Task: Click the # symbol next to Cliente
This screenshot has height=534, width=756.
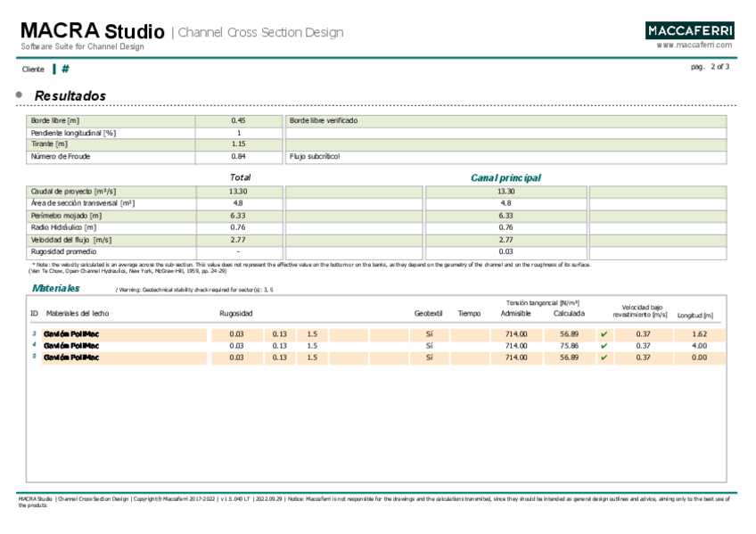Action: (x=66, y=69)
